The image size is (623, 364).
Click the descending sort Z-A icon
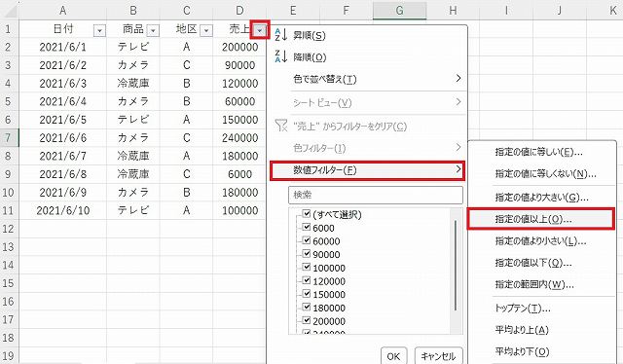tap(281, 56)
